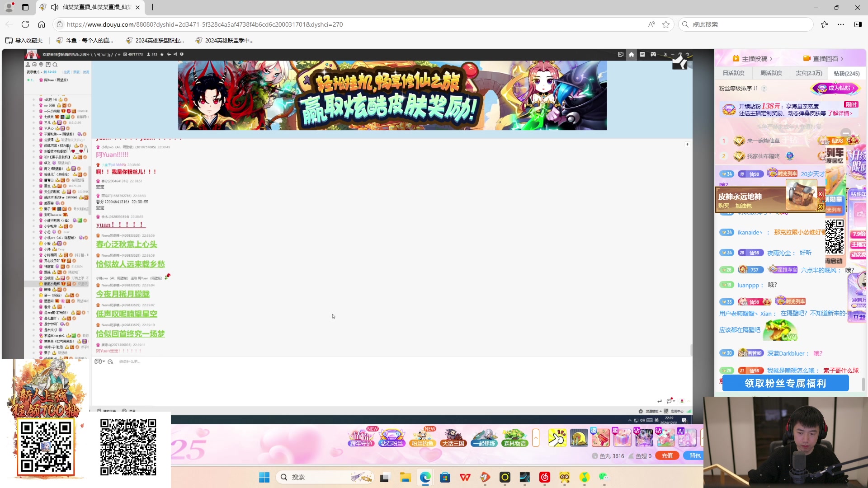Open 背包 backpack button

pyautogui.click(x=694, y=455)
